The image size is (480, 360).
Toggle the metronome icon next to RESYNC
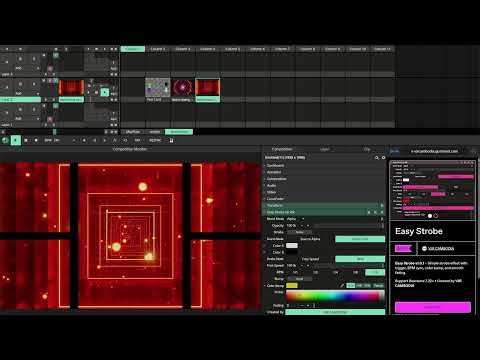(171, 140)
